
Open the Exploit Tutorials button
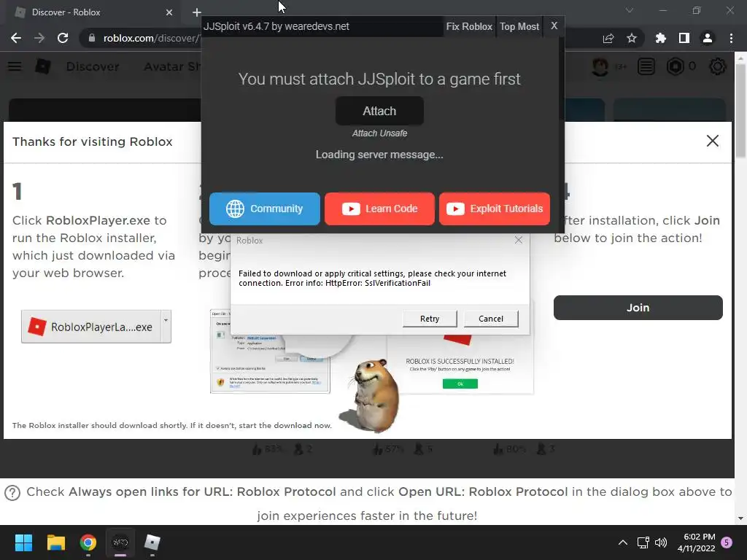495,209
